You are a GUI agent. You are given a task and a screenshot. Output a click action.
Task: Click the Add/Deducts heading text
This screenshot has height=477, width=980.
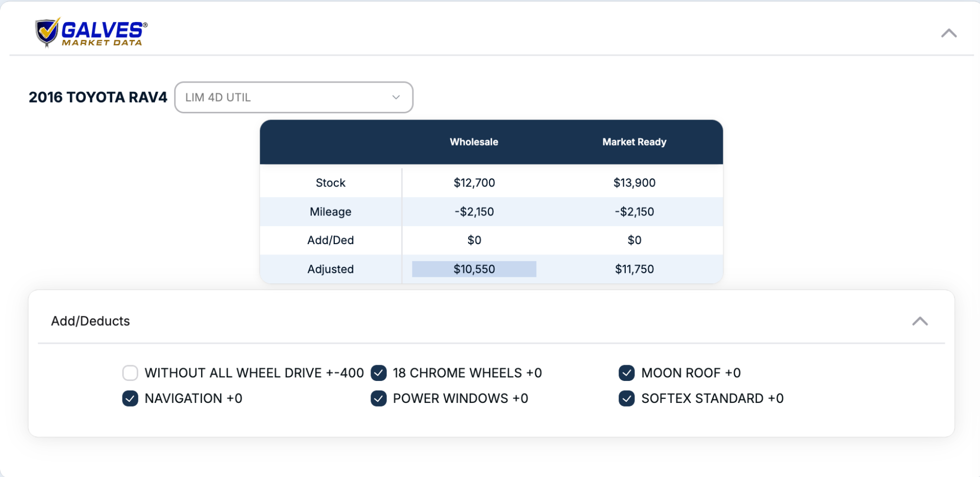click(90, 321)
